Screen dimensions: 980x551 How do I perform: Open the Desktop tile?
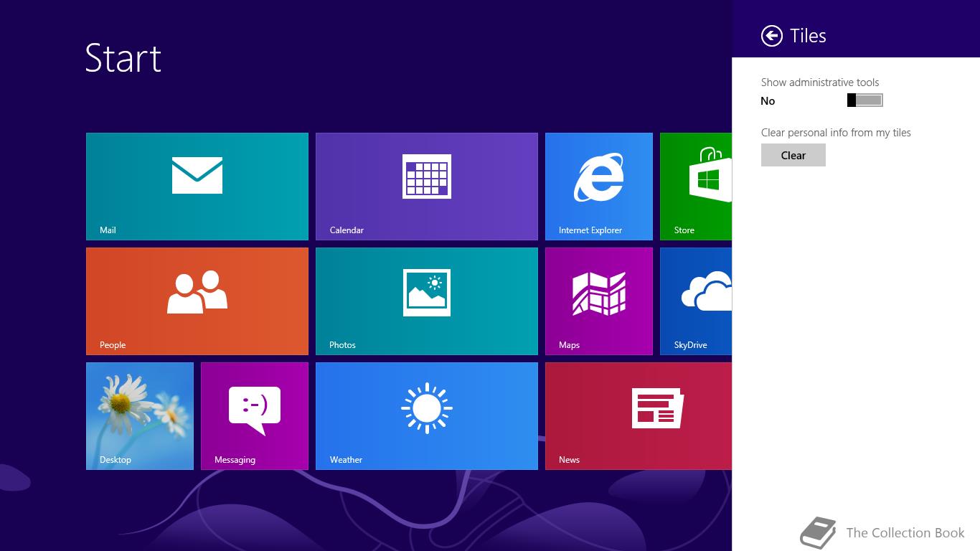[x=140, y=416]
